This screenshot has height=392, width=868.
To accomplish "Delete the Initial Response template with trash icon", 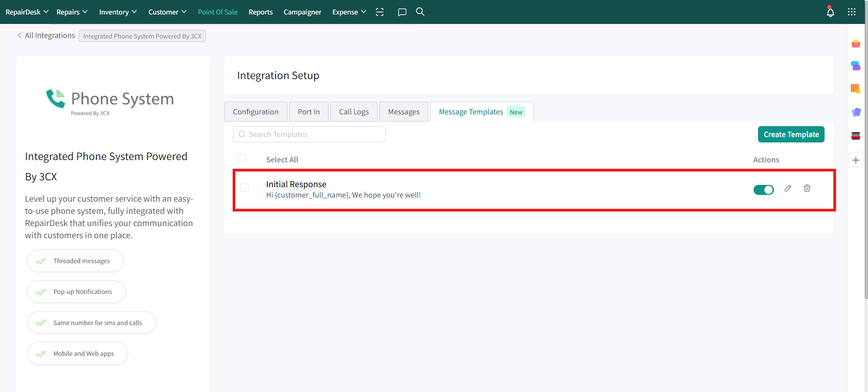I will pyautogui.click(x=807, y=188).
